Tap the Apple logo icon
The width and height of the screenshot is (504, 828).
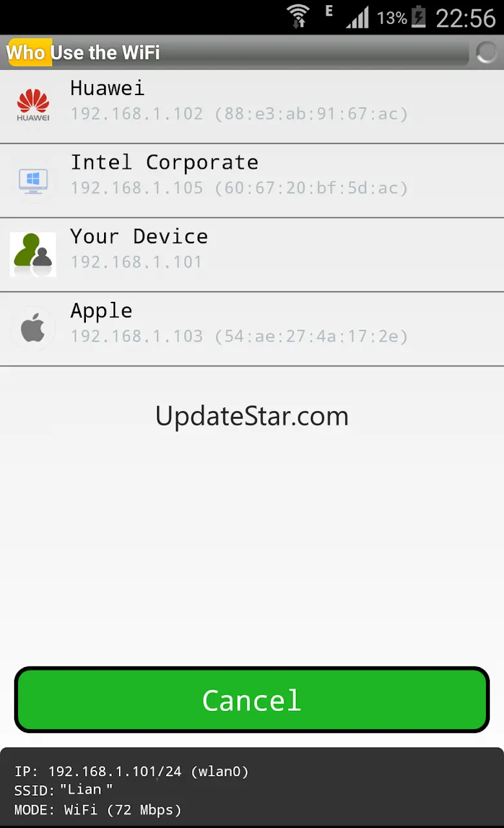click(33, 329)
